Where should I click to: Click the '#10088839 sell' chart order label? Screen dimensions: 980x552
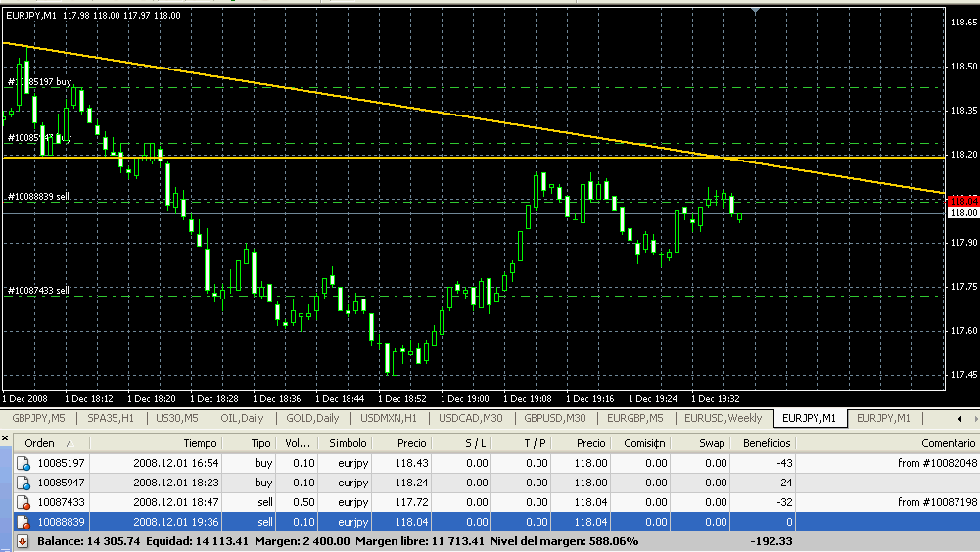pos(38,197)
